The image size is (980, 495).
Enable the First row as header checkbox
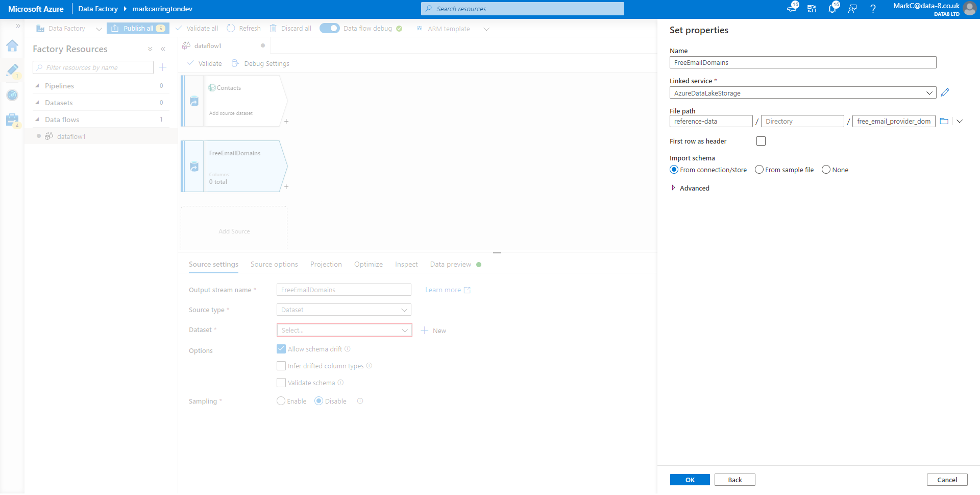click(x=761, y=141)
